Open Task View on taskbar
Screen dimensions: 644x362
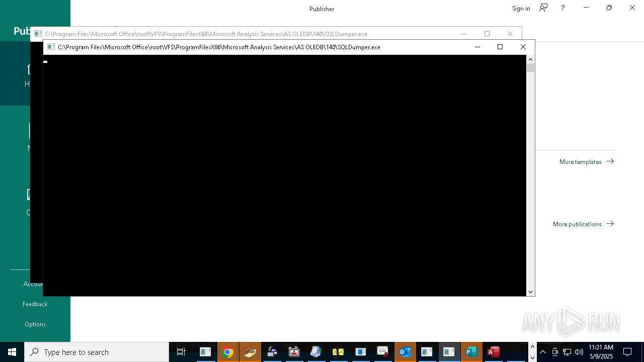181,352
